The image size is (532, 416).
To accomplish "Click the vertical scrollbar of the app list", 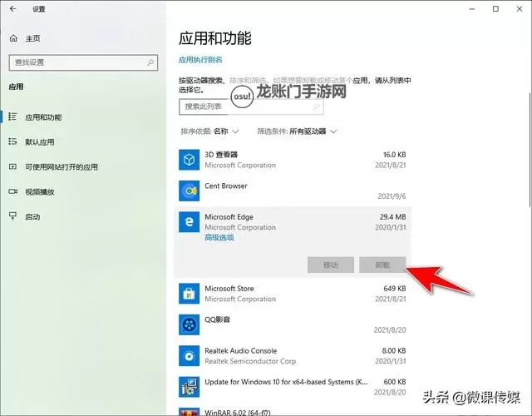I will [530, 150].
